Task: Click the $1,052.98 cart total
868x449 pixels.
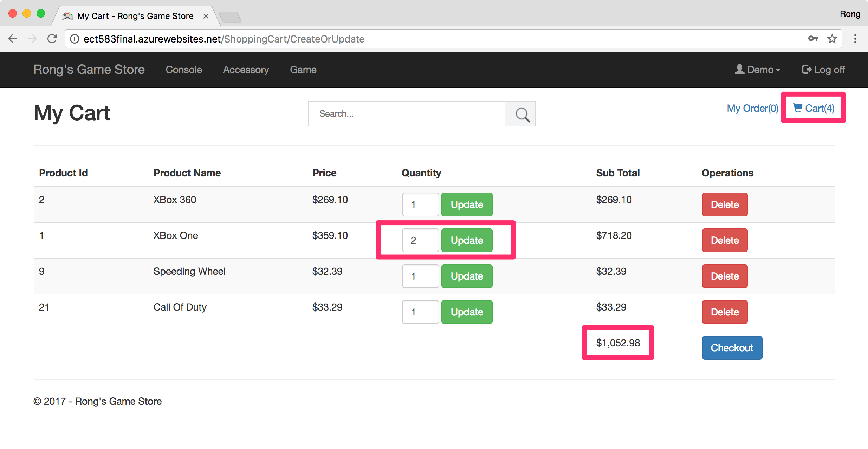Action: 618,343
